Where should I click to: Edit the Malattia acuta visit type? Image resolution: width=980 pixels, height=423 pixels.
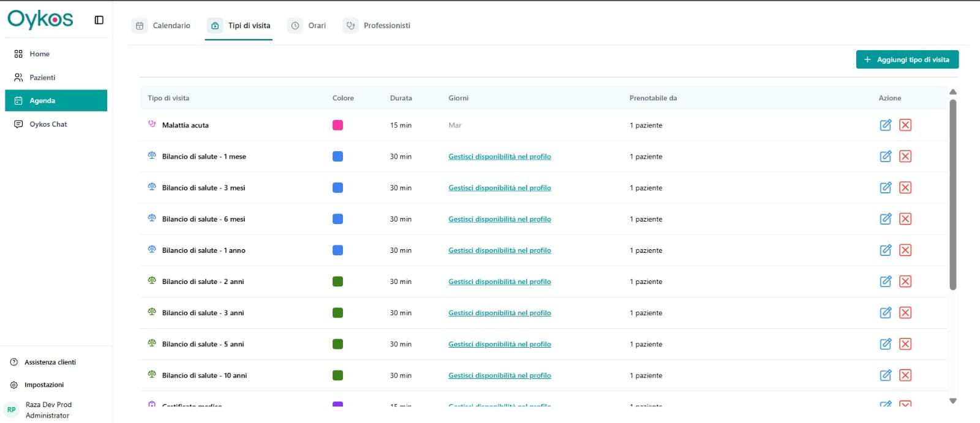tap(886, 125)
